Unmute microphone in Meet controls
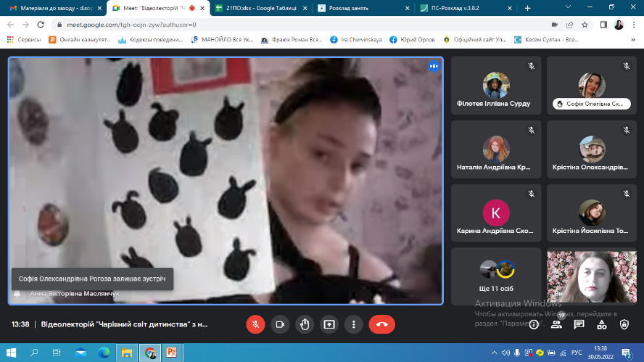Screen dimensions: 644x362 255,324
